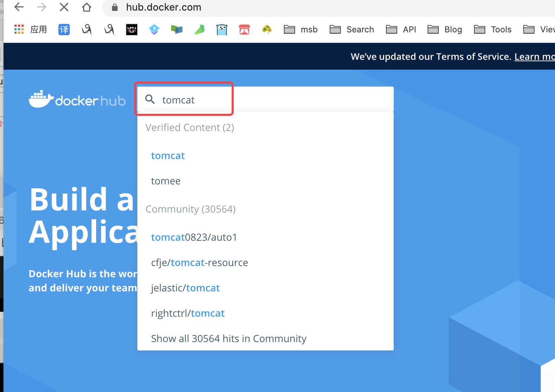The height and width of the screenshot is (392, 555).
Task: Open the black square pixel bookmark
Action: tap(132, 30)
